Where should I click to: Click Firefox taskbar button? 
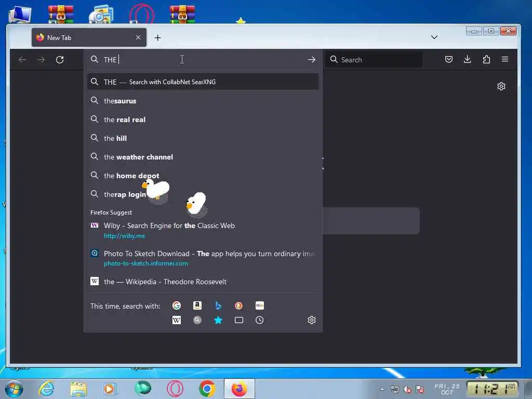click(239, 389)
